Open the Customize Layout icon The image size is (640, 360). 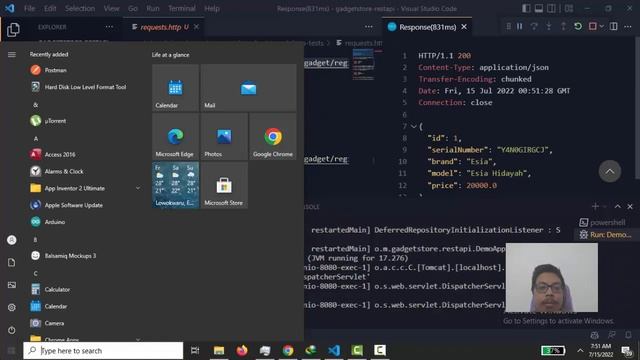pyautogui.click(x=569, y=8)
